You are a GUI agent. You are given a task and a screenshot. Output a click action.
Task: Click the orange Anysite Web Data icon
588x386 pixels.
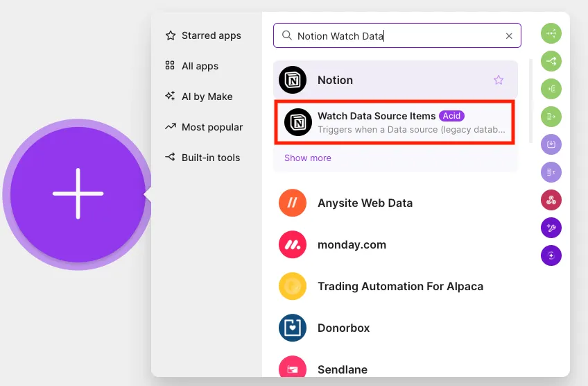pyautogui.click(x=293, y=203)
